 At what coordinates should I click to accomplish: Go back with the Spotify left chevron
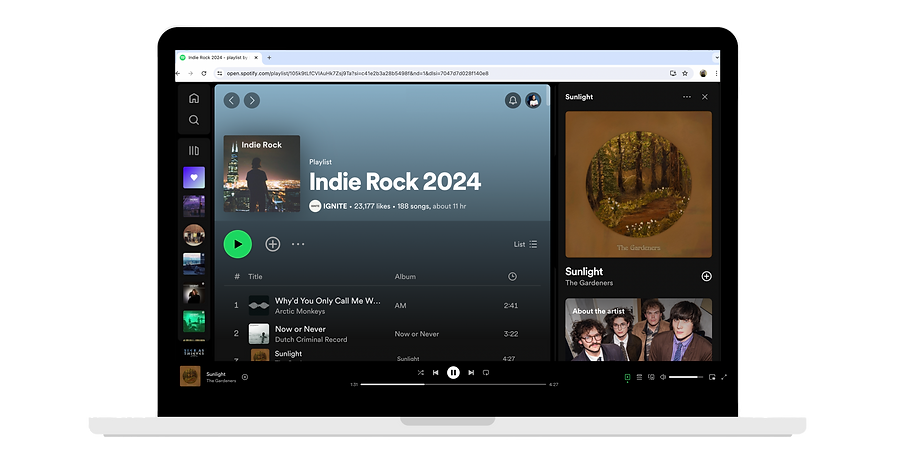232,100
